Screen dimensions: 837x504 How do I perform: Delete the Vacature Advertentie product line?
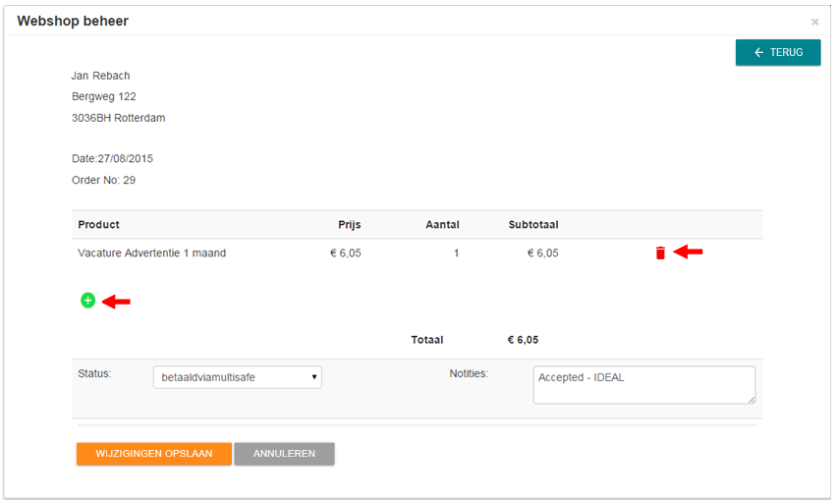[x=660, y=253]
